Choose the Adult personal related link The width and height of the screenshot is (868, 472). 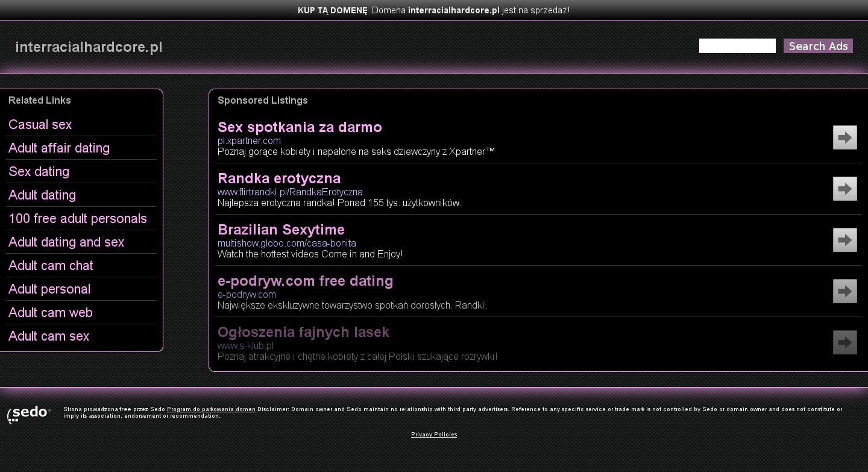point(49,289)
